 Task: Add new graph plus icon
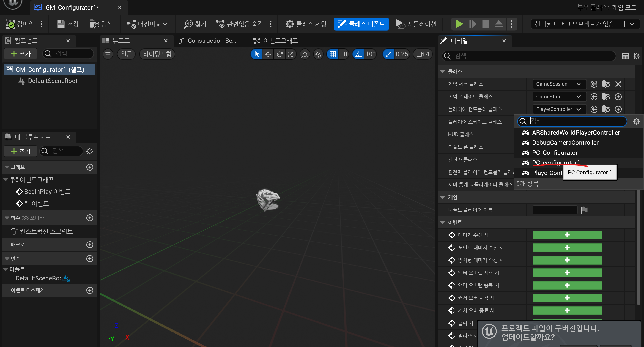point(90,167)
